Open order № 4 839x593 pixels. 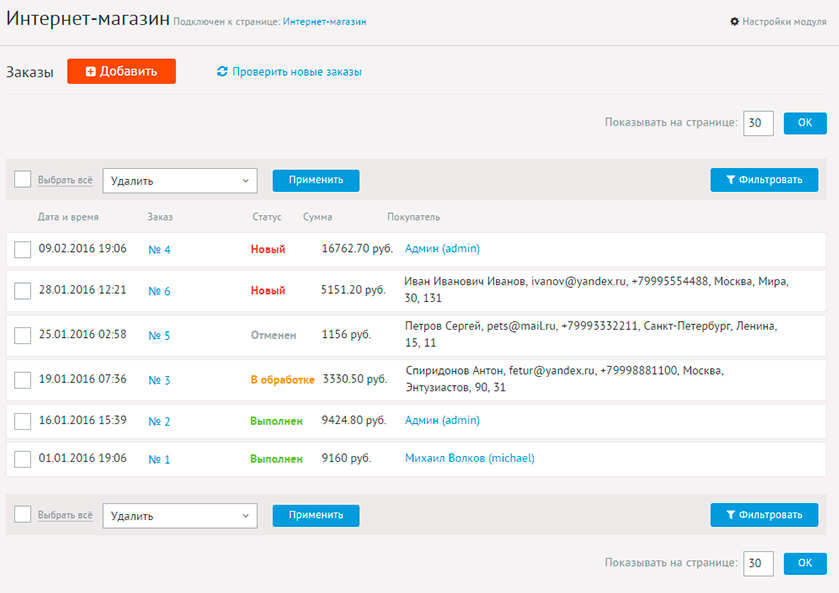[159, 250]
